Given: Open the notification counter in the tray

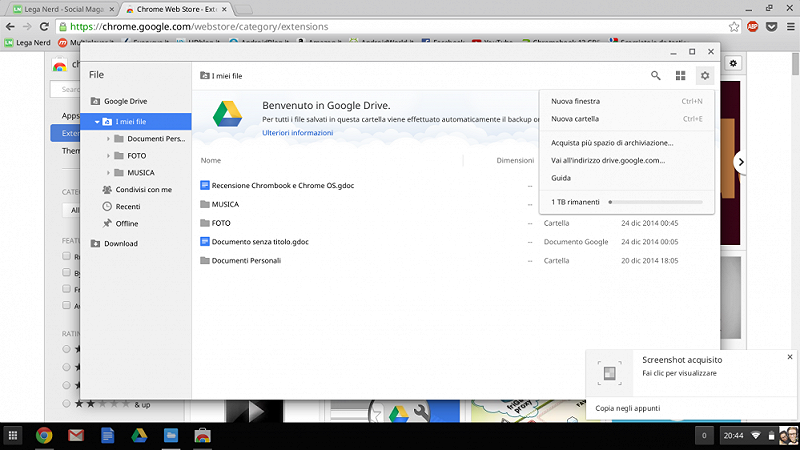Looking at the screenshot, I should coord(704,436).
